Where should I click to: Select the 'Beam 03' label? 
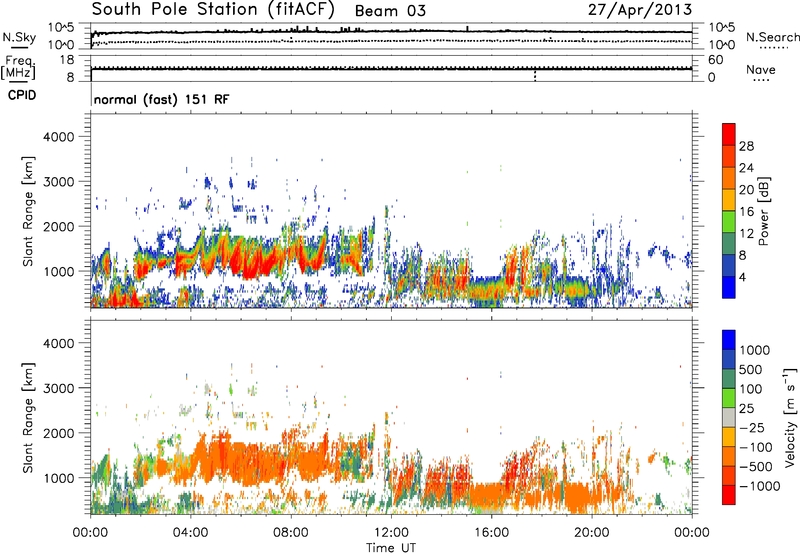pyautogui.click(x=390, y=11)
